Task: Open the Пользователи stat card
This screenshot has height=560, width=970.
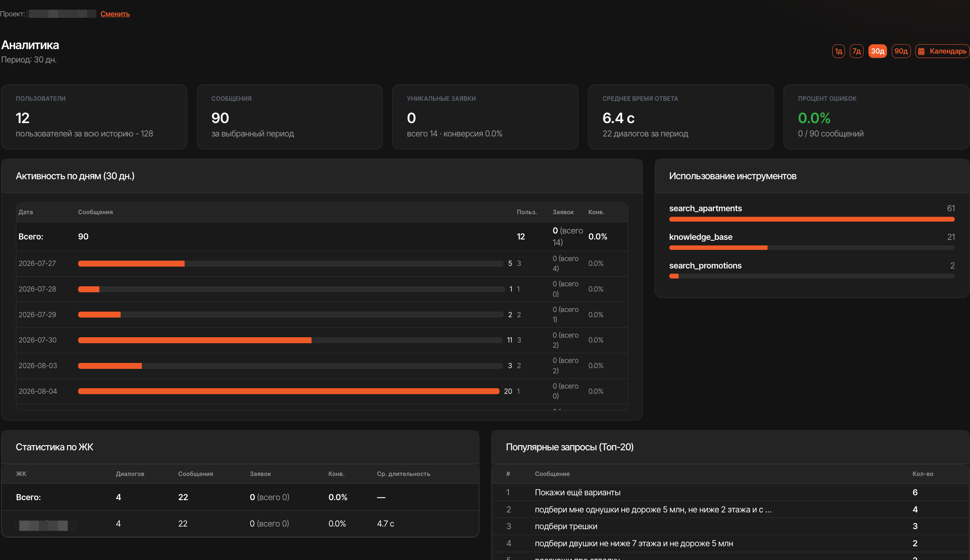Action: coord(94,117)
